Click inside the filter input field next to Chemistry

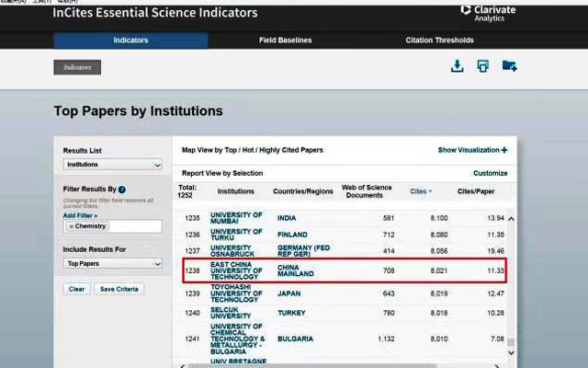point(135,226)
